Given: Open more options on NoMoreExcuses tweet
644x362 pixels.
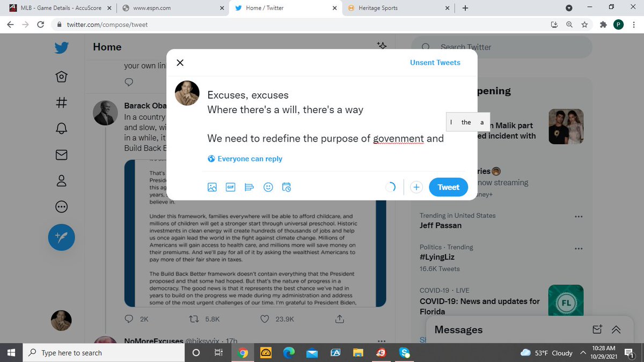Looking at the screenshot, I should pos(382,341).
